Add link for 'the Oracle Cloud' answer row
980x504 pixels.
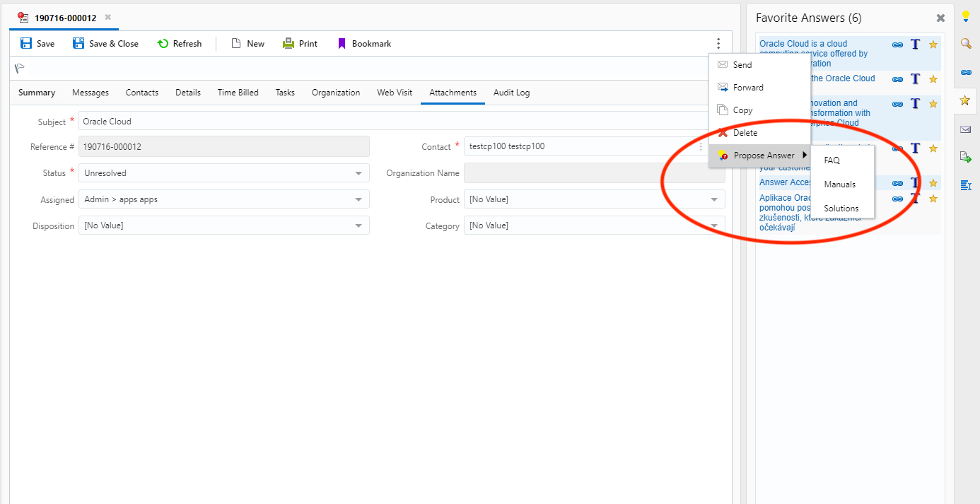coord(897,79)
